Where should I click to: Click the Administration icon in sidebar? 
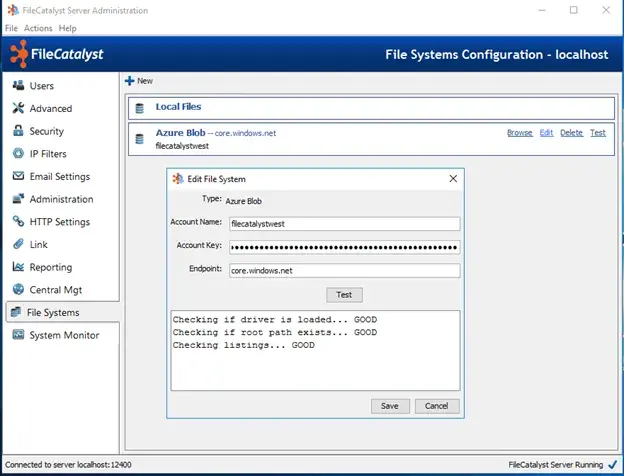coord(18,199)
